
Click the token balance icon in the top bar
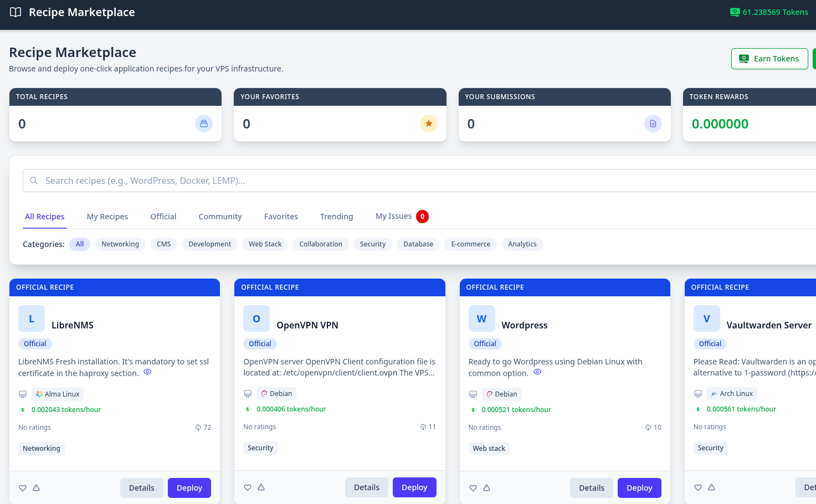pyautogui.click(x=735, y=12)
